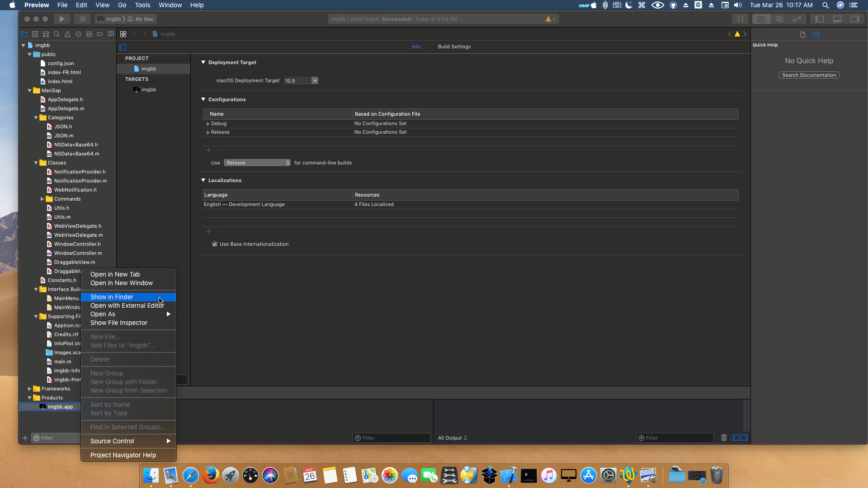868x488 pixels.
Task: Toggle the project and targets list sidebar
Action: pos(123,47)
